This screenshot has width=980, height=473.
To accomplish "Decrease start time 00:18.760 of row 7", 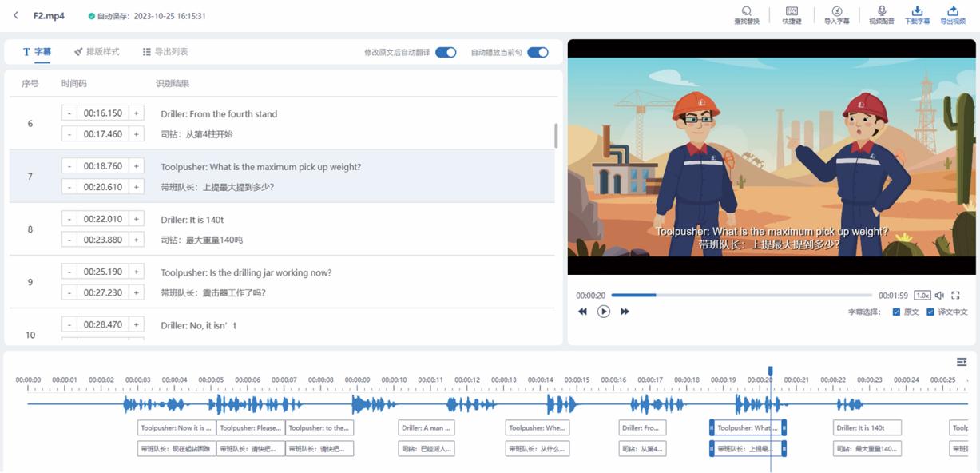I will tap(69, 166).
